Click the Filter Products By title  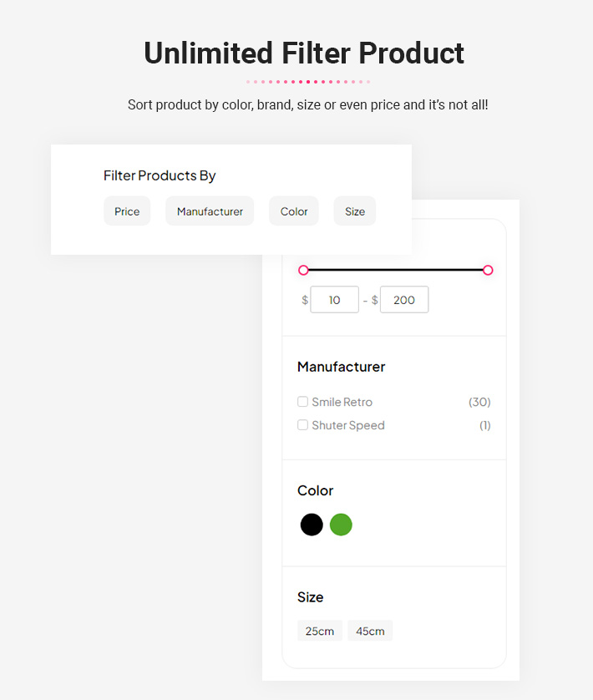point(160,175)
